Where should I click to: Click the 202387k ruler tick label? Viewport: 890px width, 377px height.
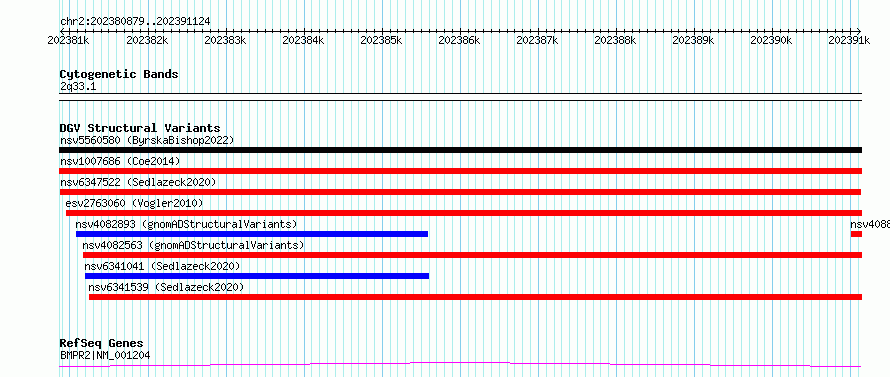(538, 40)
